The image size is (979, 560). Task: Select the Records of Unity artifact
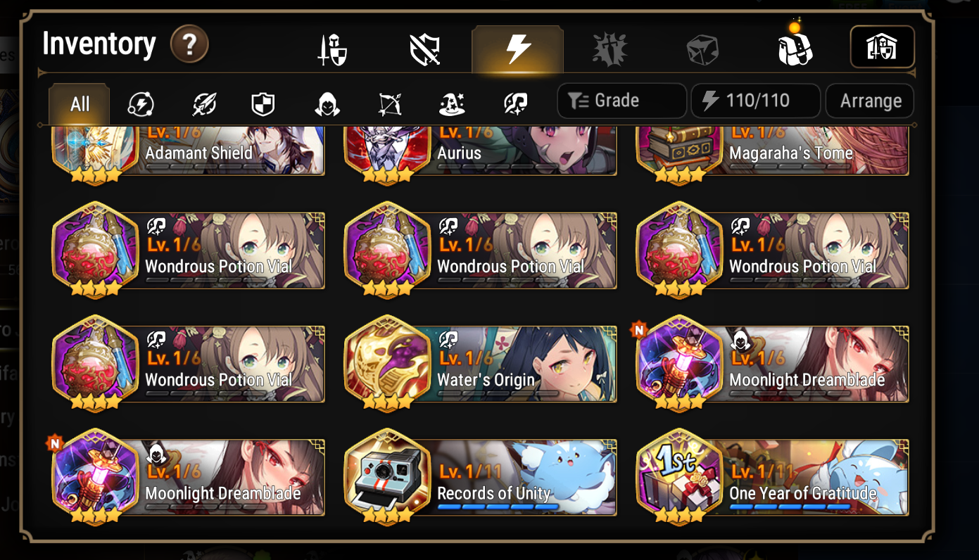coord(481,477)
